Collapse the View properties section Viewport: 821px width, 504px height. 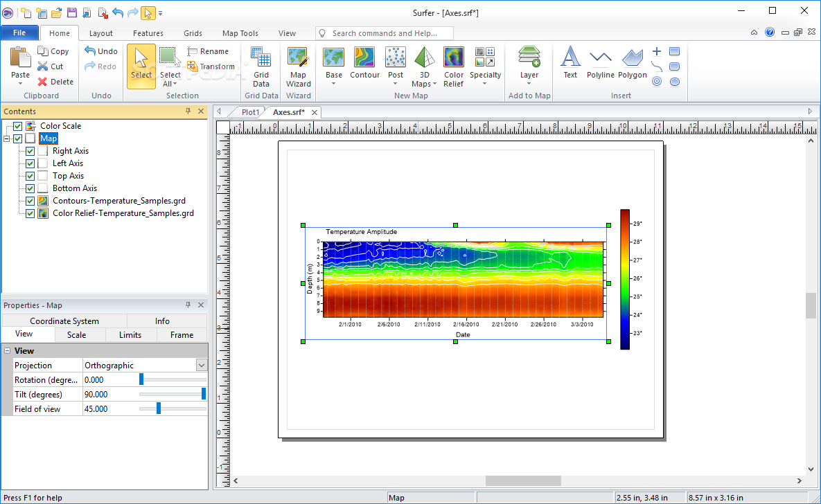pos(8,351)
